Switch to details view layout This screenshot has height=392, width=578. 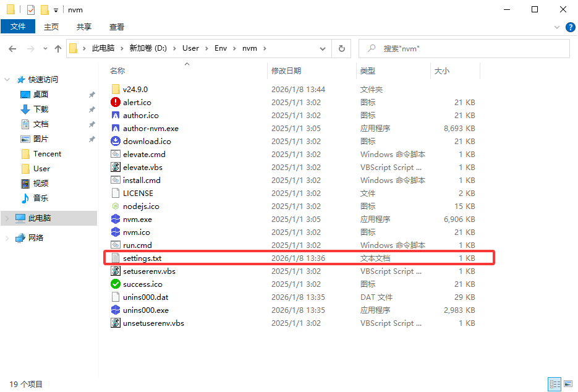(x=555, y=384)
